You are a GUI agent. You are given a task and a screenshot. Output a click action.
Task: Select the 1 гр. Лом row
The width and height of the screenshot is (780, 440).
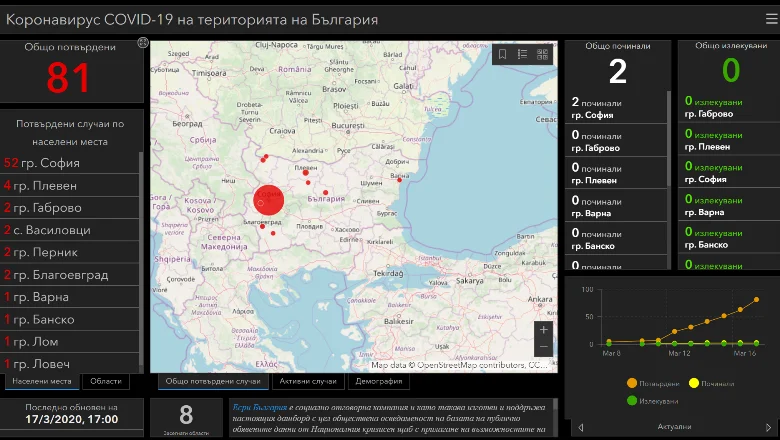point(70,342)
